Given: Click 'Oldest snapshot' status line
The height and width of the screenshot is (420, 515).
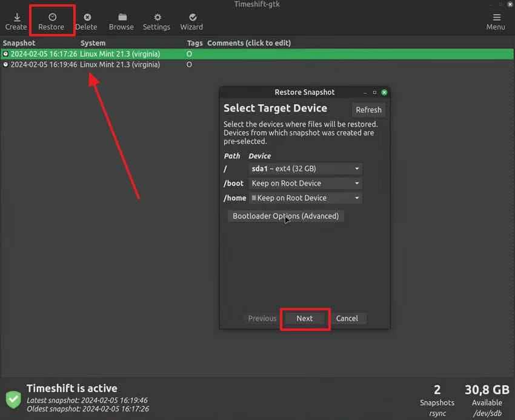Looking at the screenshot, I should click(88, 409).
